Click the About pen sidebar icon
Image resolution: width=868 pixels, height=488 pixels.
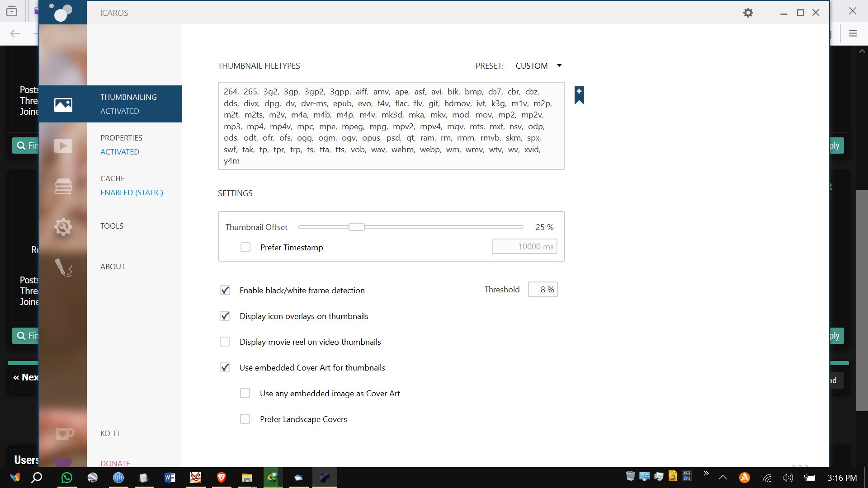pyautogui.click(x=63, y=267)
